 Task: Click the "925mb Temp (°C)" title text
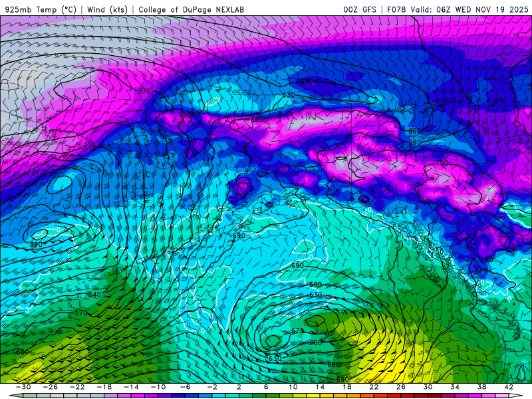pyautogui.click(x=41, y=9)
